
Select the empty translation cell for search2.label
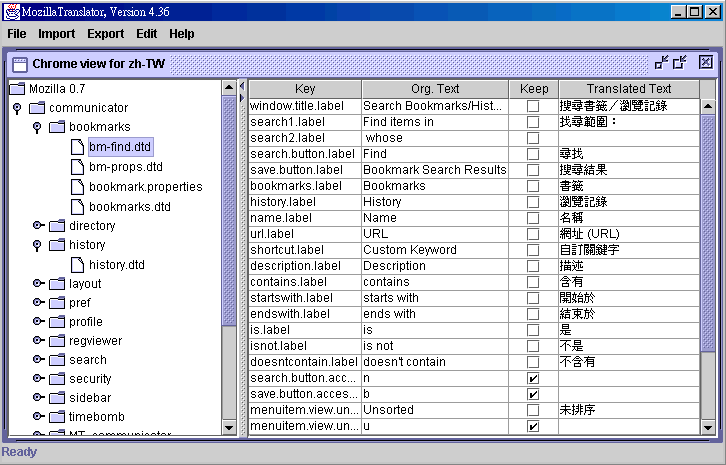point(629,138)
